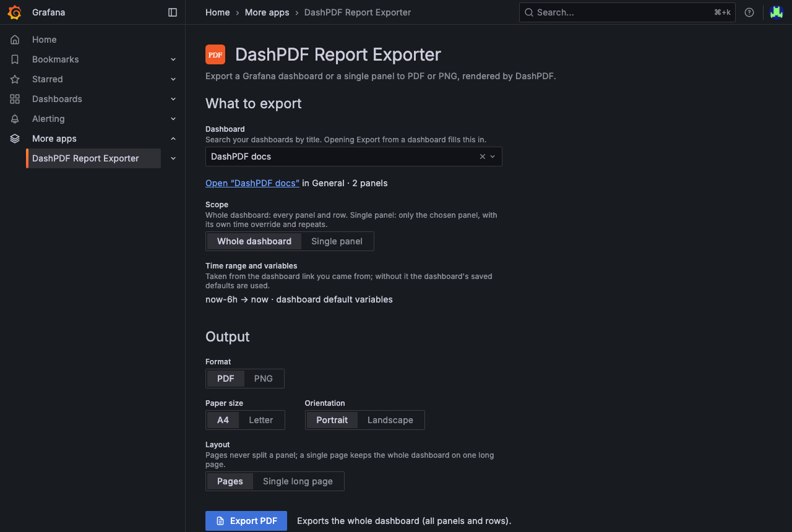Click the Dashboards grid icon
The height and width of the screenshot is (532, 792).
pos(15,99)
